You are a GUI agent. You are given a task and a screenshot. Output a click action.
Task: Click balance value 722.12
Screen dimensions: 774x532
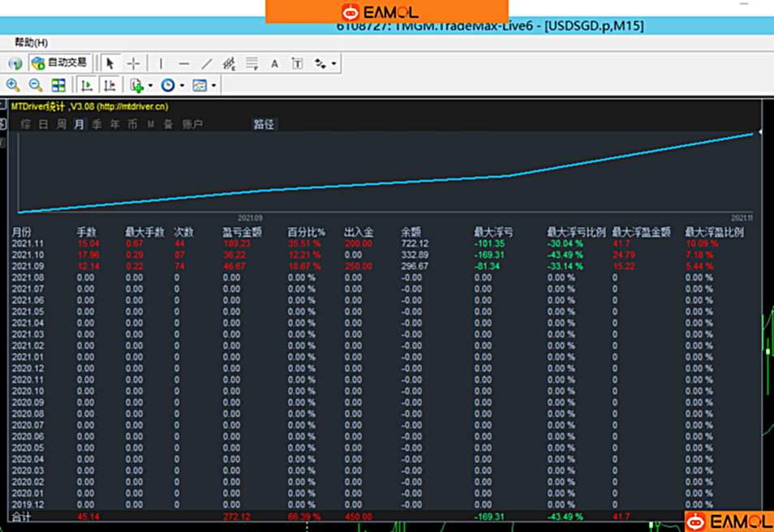point(415,243)
